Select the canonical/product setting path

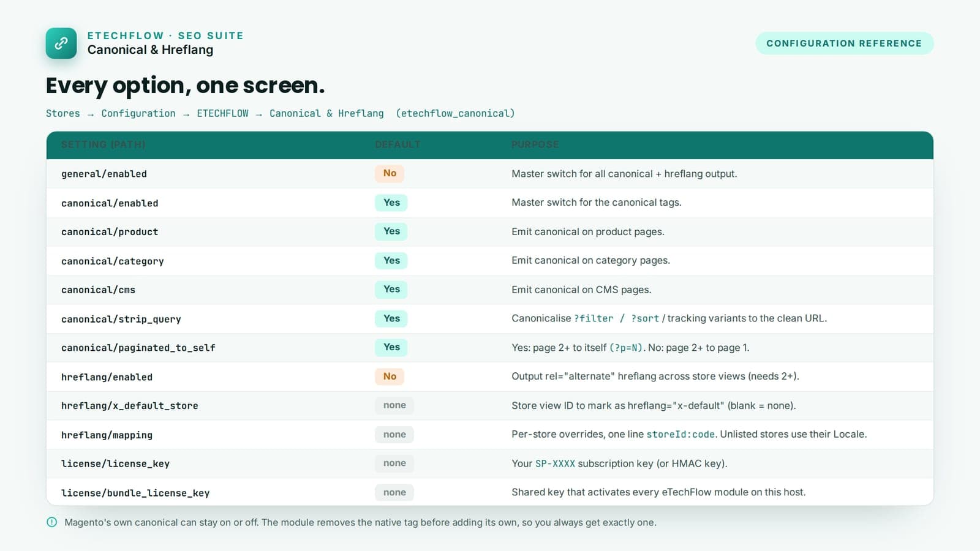pyautogui.click(x=110, y=232)
